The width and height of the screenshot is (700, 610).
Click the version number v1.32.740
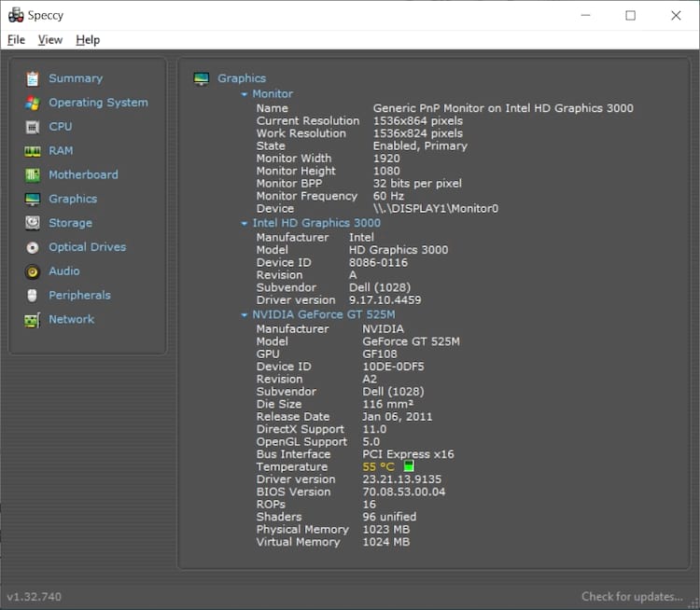click(35, 597)
